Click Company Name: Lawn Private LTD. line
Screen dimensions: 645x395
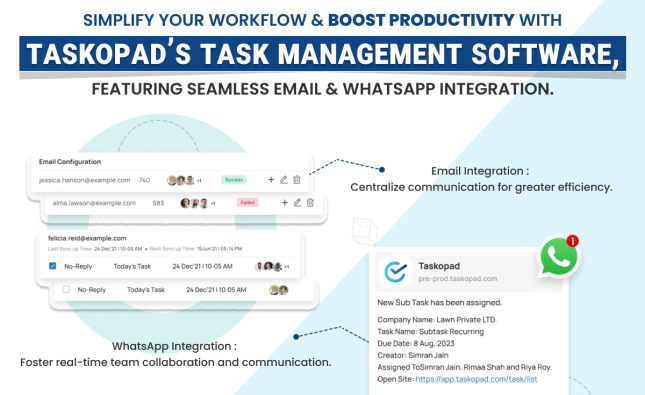pyautogui.click(x=437, y=320)
